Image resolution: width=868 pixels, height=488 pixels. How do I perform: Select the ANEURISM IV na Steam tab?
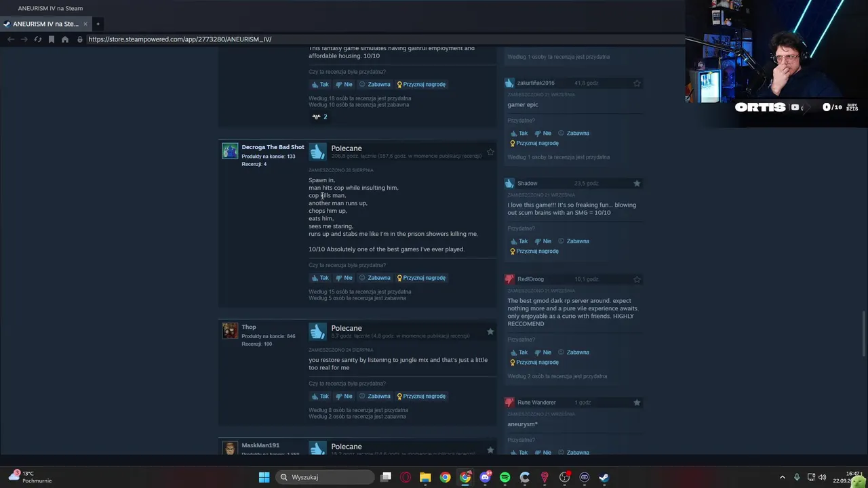pyautogui.click(x=45, y=24)
